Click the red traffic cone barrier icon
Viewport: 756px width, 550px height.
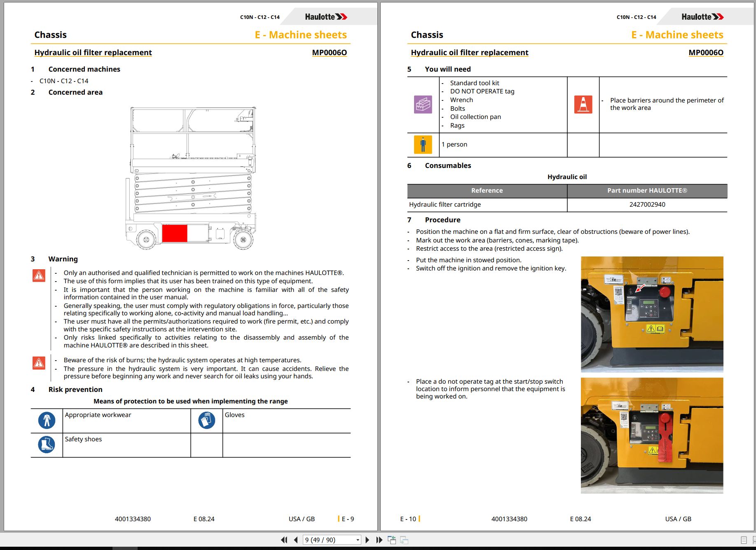click(x=583, y=105)
